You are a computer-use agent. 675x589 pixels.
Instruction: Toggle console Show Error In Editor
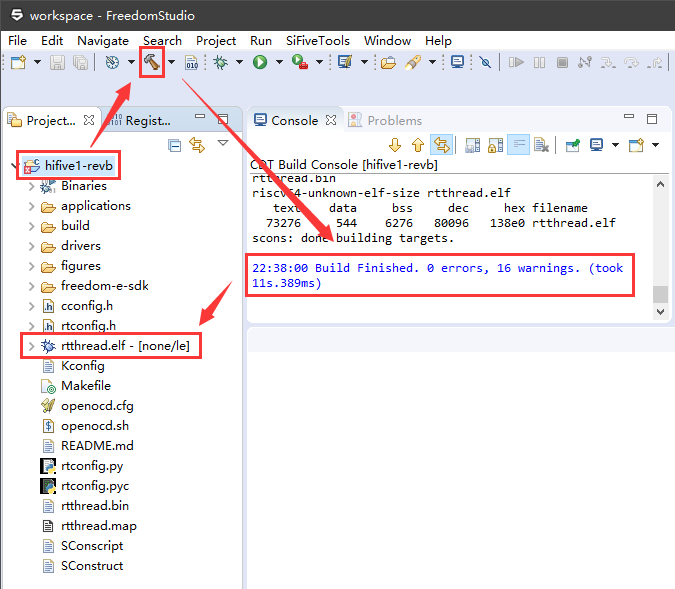441,145
